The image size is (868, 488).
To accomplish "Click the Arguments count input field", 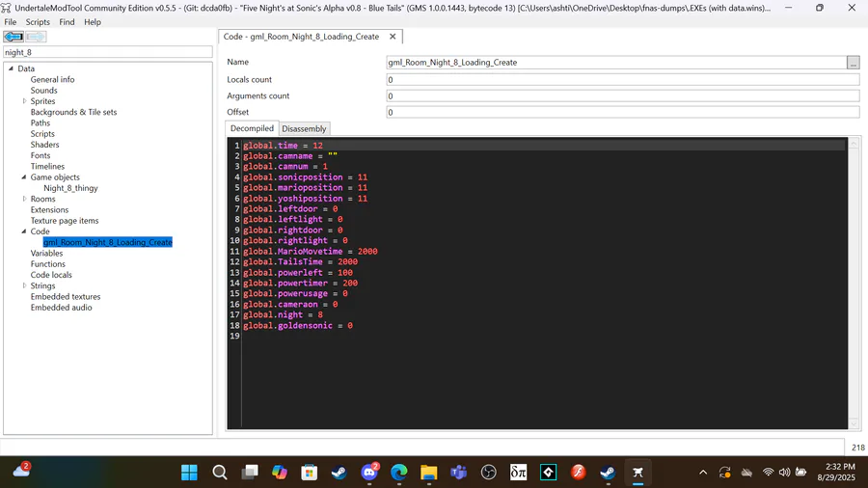I will coord(623,95).
